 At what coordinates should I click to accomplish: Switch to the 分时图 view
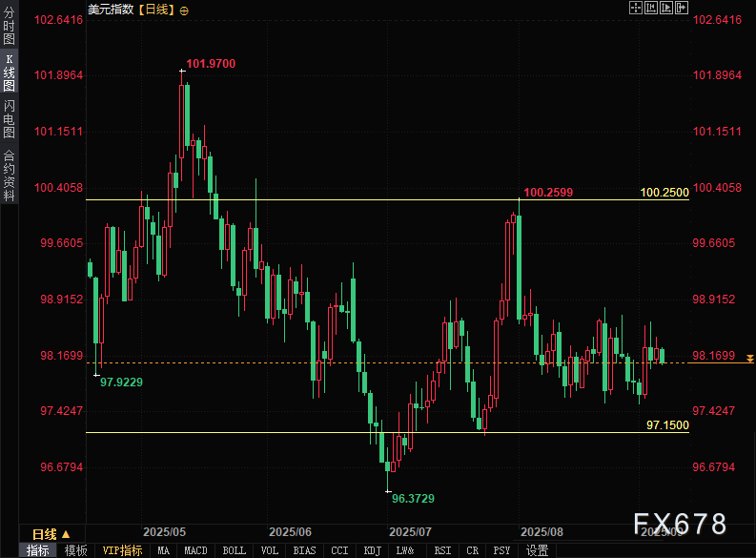9,34
